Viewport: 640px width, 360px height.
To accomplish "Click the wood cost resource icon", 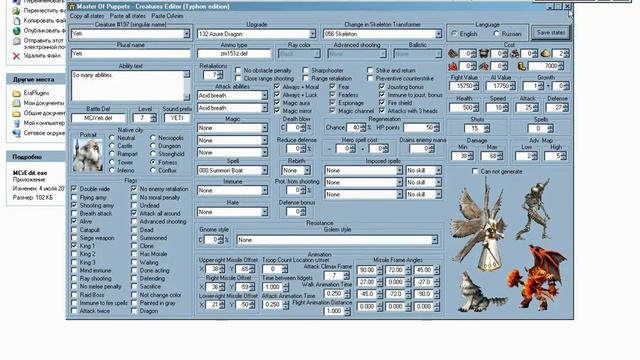I will pos(453,53).
